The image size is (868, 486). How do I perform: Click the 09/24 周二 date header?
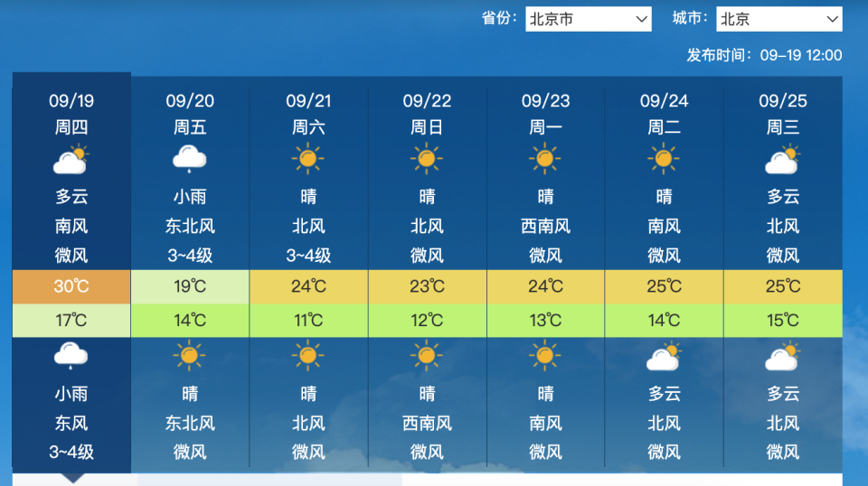pyautogui.click(x=664, y=114)
